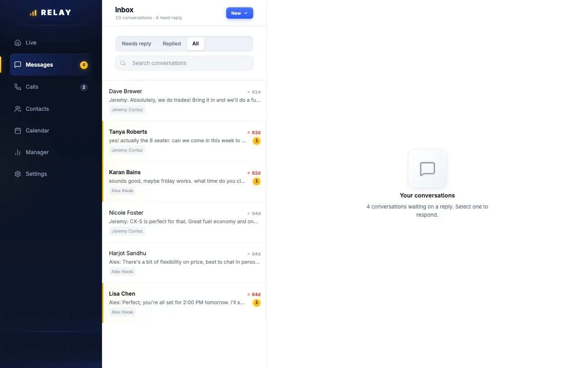This screenshot has width=588, height=368.
Task: Open the Manager section
Action: coord(51,152)
